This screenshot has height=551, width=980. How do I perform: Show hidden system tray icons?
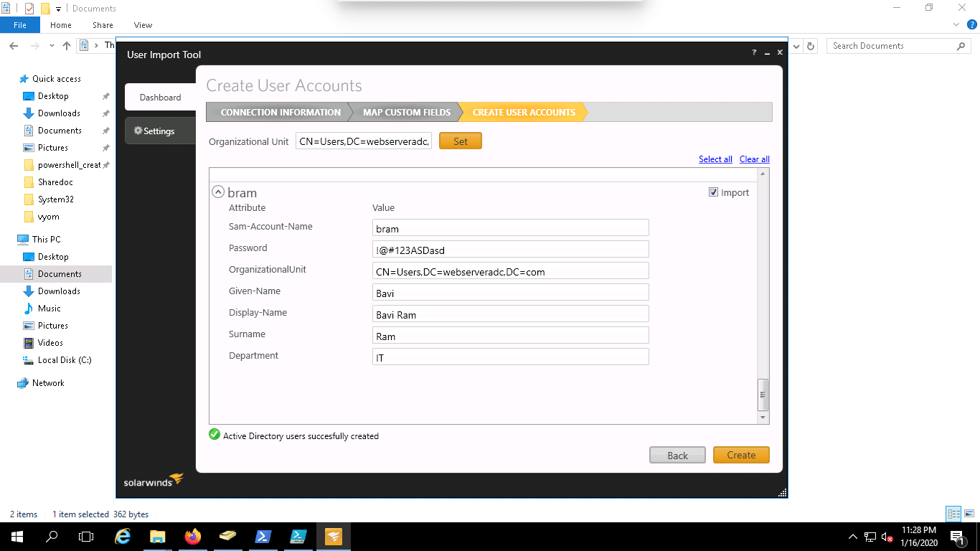click(x=852, y=537)
